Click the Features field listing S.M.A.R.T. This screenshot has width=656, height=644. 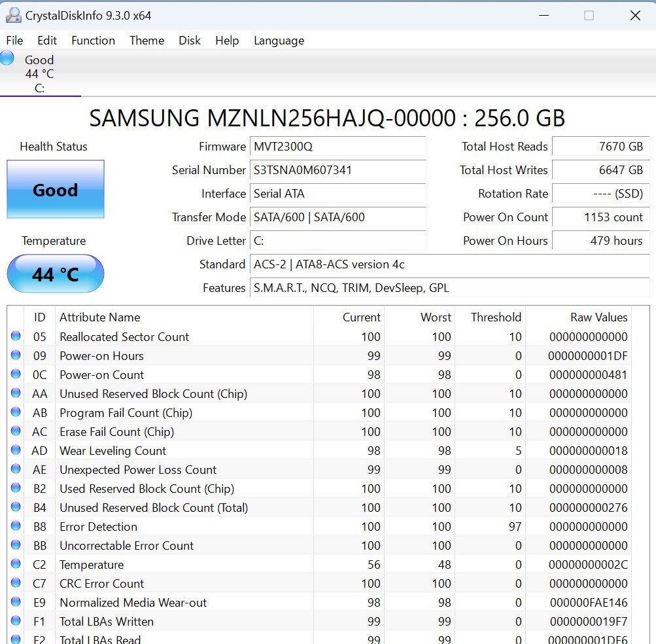click(x=450, y=288)
